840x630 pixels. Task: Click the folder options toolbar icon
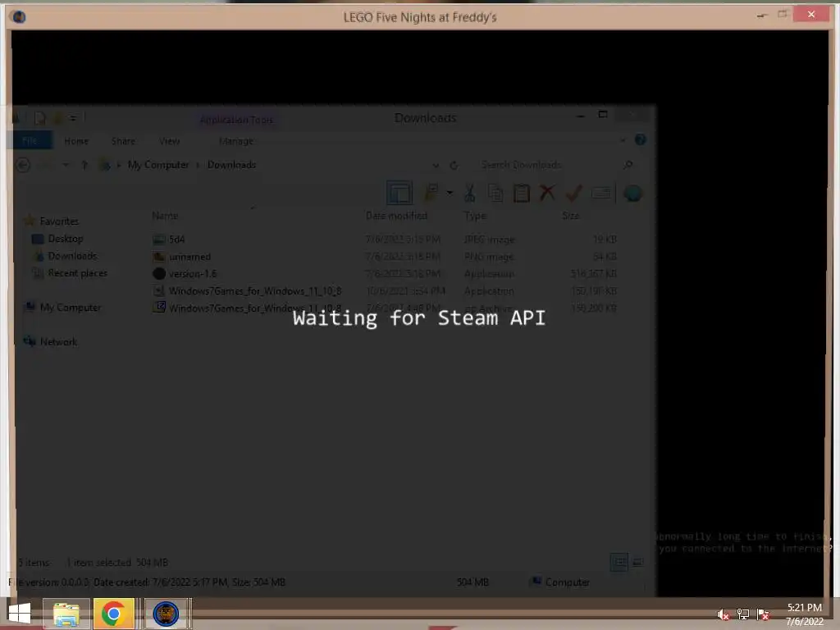pos(431,193)
